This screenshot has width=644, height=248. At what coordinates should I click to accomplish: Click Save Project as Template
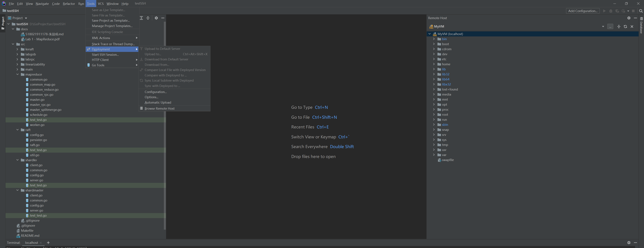click(112, 20)
